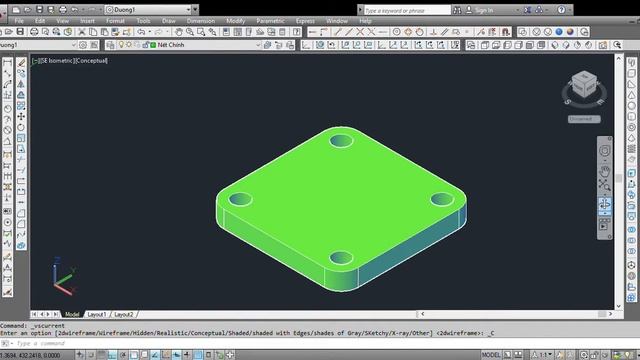The image size is (640, 360).
Task: Click the Zoom Realtime magnifier icon
Action: click(x=190, y=32)
